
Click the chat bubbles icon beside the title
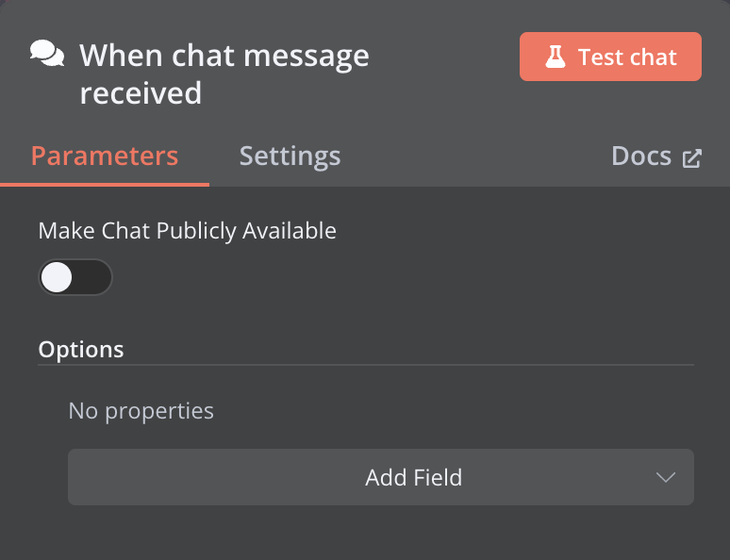click(x=47, y=55)
